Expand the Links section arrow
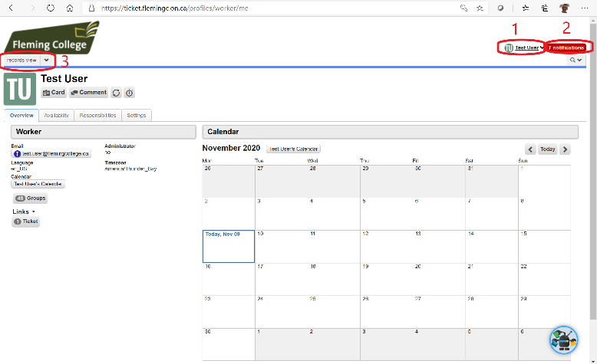 [33, 212]
